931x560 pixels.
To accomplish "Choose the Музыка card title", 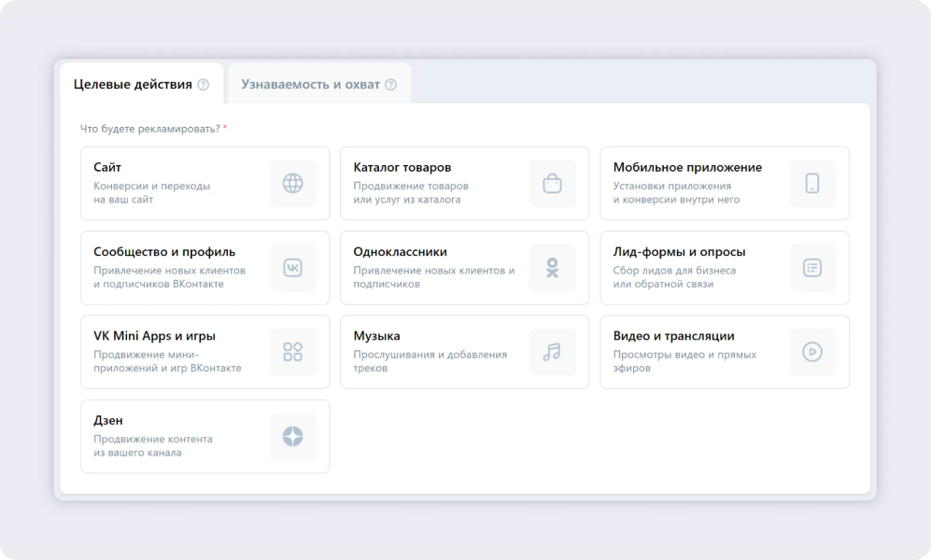I will tap(376, 336).
